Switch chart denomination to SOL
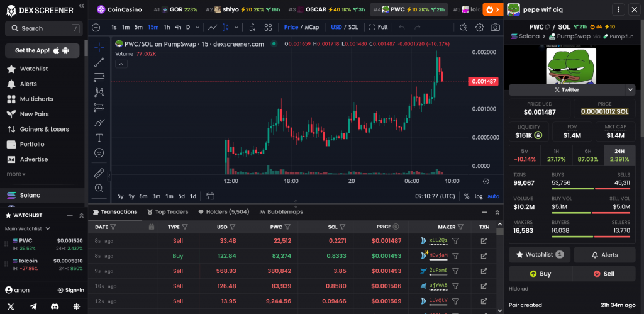The height and width of the screenshot is (314, 644). click(353, 27)
